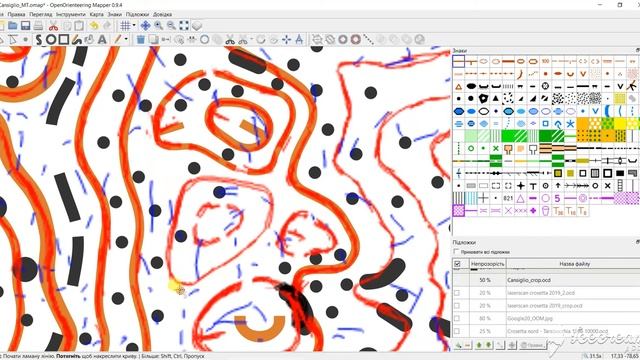Screen dimensions: 640x360
Task: Select the solid yellow area symbol
Action: coord(620,123)
